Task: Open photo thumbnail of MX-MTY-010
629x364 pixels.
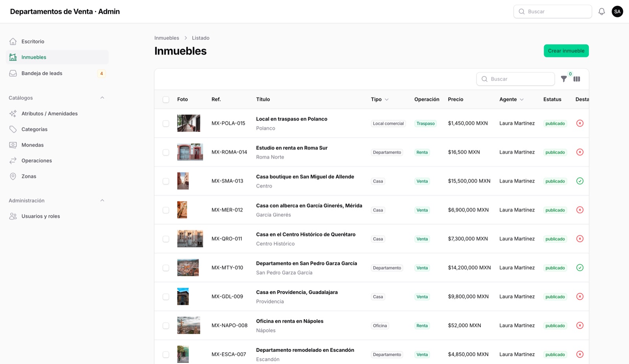Action: coord(188,268)
